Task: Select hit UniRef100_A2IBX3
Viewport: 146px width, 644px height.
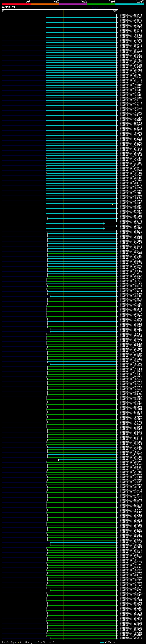Action: (131, 236)
